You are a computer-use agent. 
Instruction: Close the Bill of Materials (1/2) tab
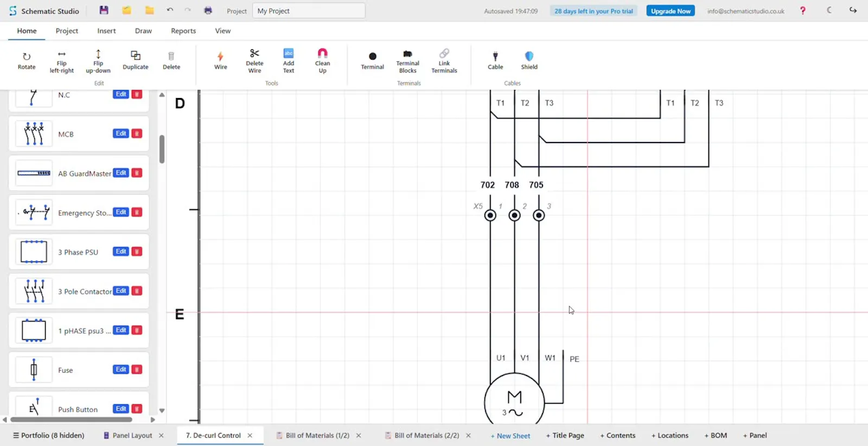[359, 435]
